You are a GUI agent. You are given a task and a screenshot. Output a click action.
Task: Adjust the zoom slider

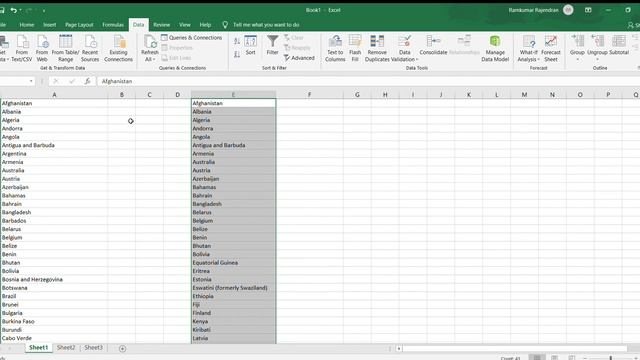click(611, 358)
